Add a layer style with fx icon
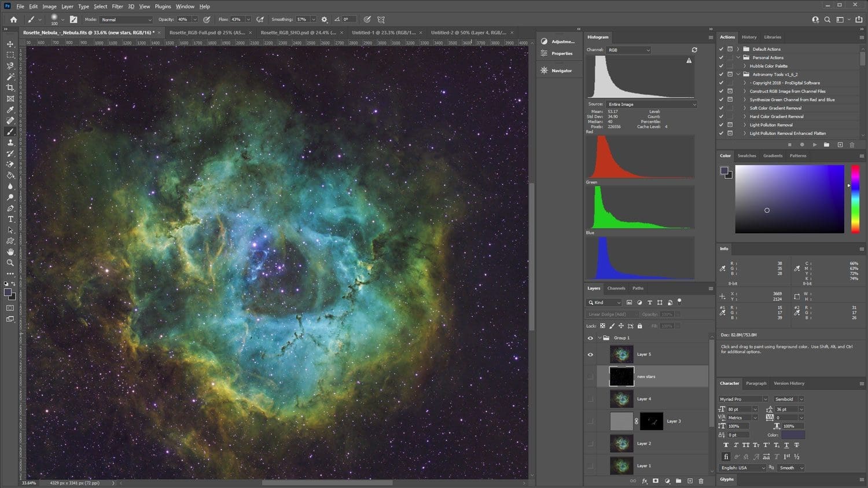Screen dimensions: 868x488 tap(645, 481)
